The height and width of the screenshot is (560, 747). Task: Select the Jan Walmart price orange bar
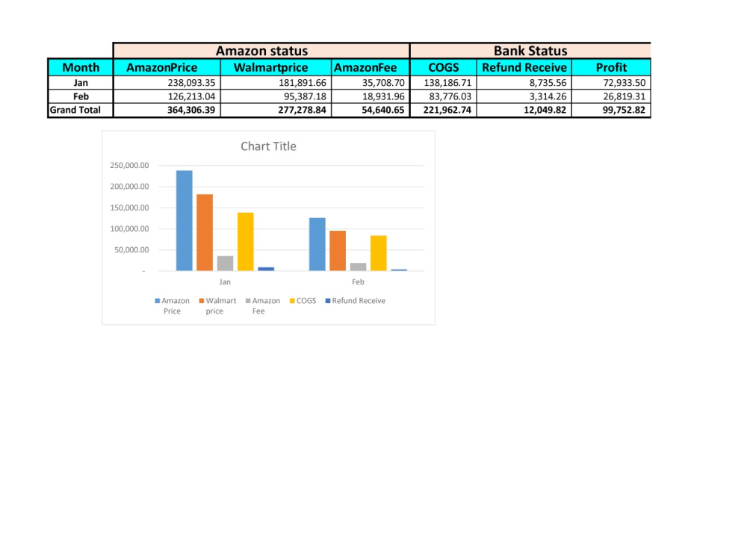[x=205, y=232]
